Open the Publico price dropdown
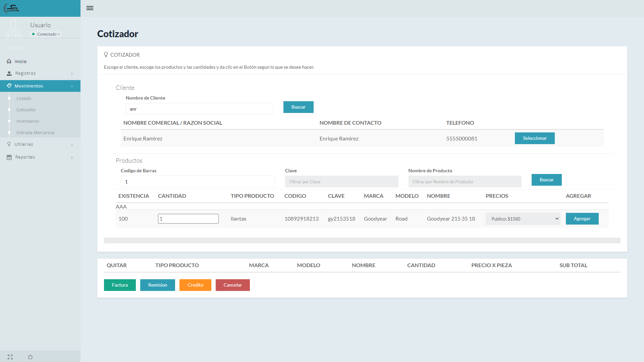Image resolution: width=644 pixels, height=362 pixels. tap(523, 219)
